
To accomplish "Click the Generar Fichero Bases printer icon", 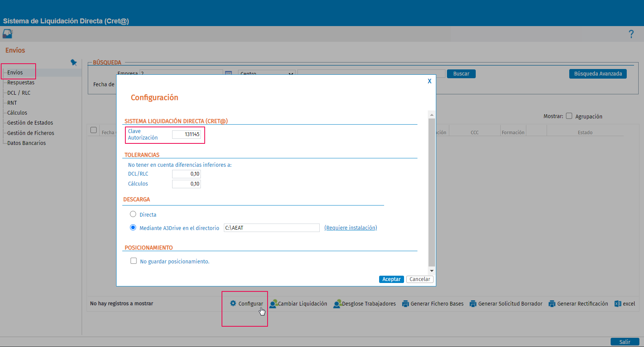I will pyautogui.click(x=406, y=304).
